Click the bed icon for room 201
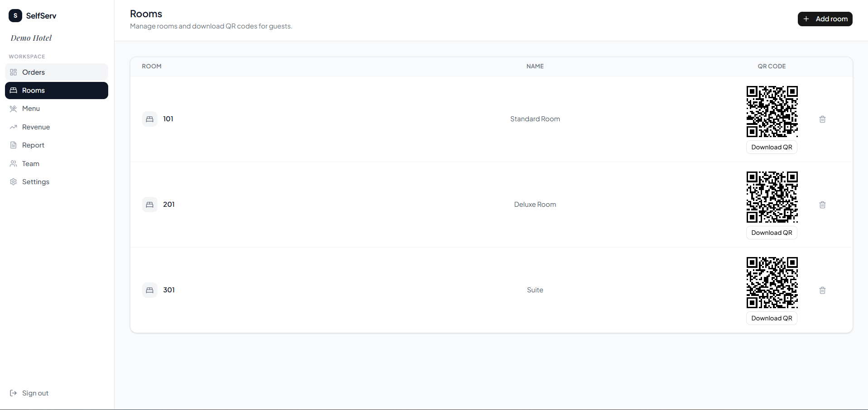868x410 pixels. tap(150, 205)
